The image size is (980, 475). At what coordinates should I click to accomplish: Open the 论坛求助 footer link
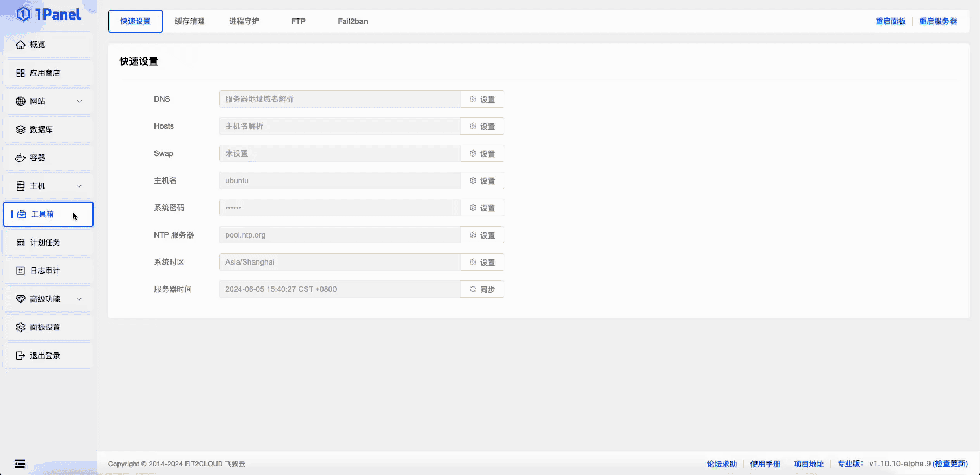[722, 464]
